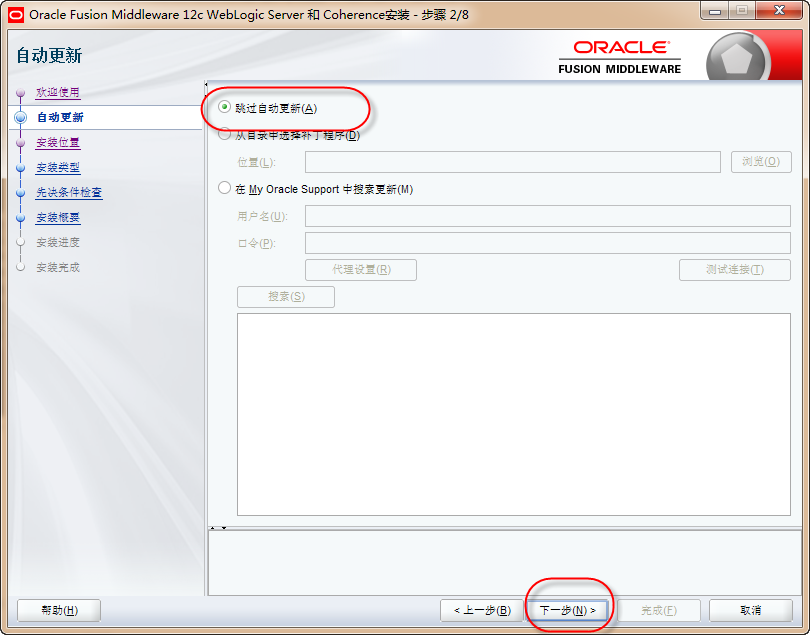This screenshot has height=635, width=810.
Task: Close the installer window
Action: pyautogui.click(x=780, y=10)
